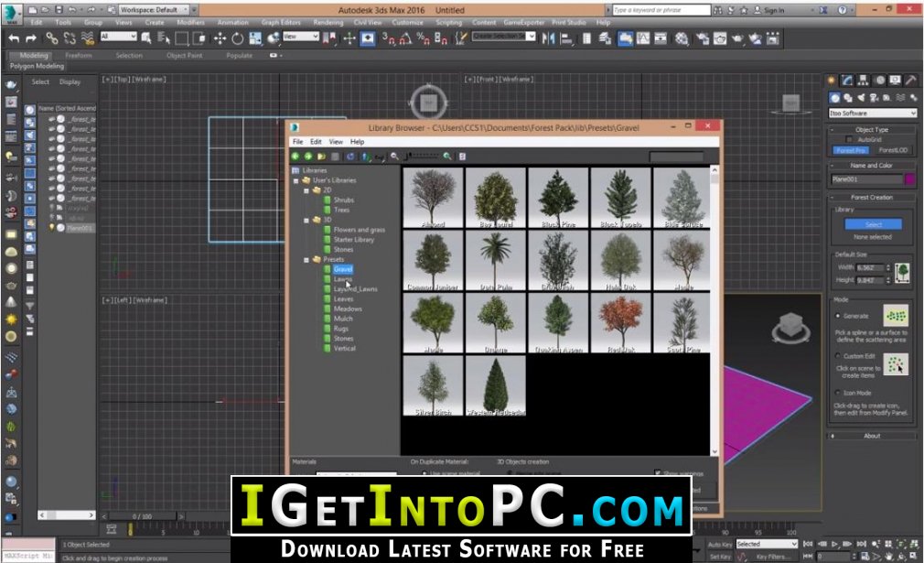Click the Forest Pro object type button
Viewport: 924px width, 563px height.
851,150
